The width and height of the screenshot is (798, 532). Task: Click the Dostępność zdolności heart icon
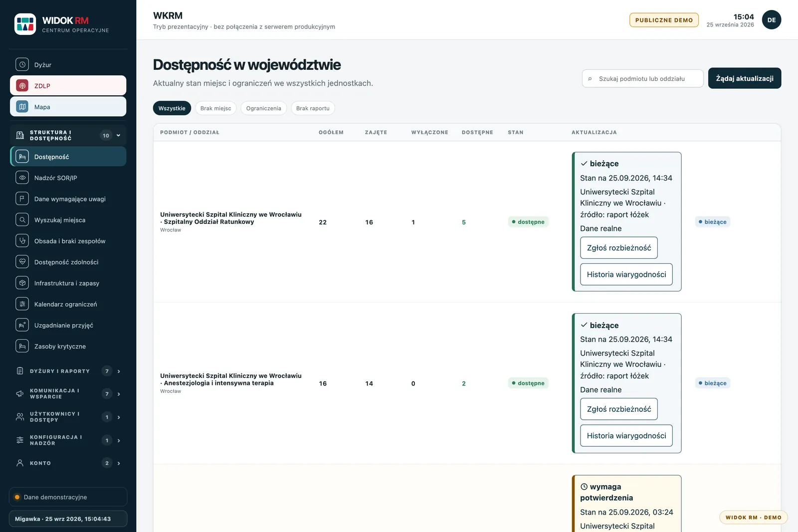[22, 262]
